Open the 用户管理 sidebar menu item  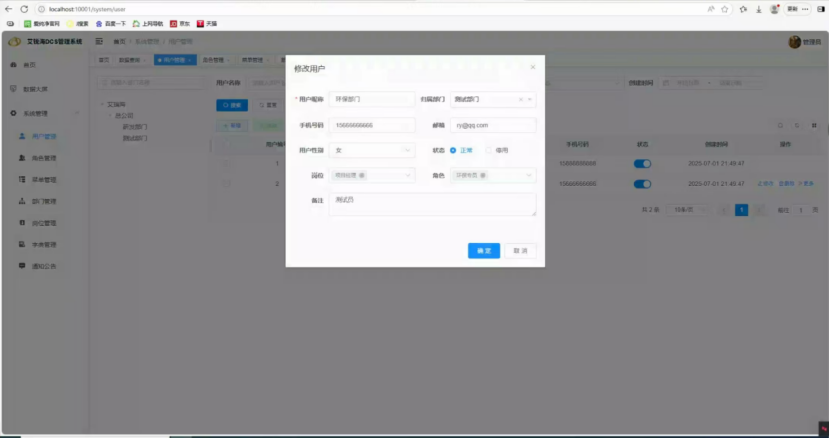(x=44, y=136)
